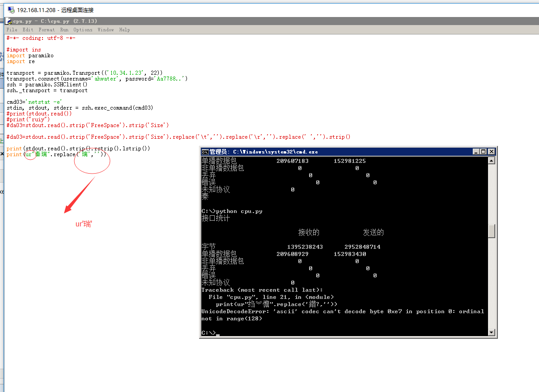This screenshot has height=392, width=539.
Task: Click the 'stdin, stdout, stderr = ssh.exec_command(cmd03)' line
Action: (x=80, y=108)
